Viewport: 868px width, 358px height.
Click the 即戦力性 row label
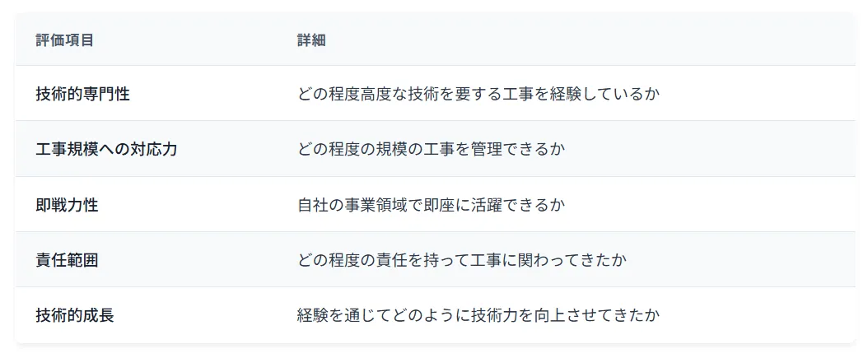tap(67, 205)
